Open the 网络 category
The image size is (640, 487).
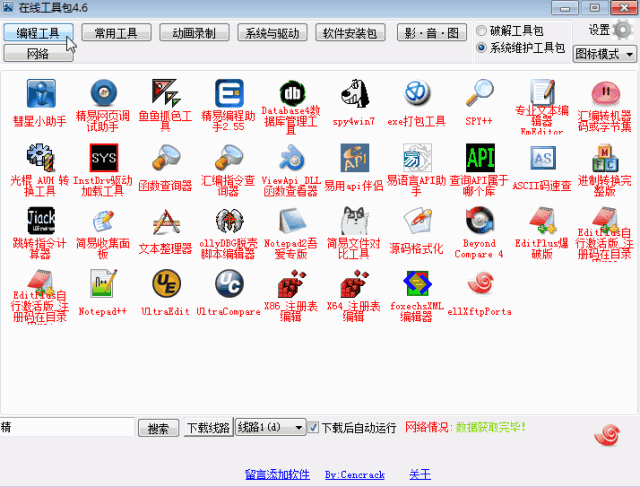(x=38, y=53)
